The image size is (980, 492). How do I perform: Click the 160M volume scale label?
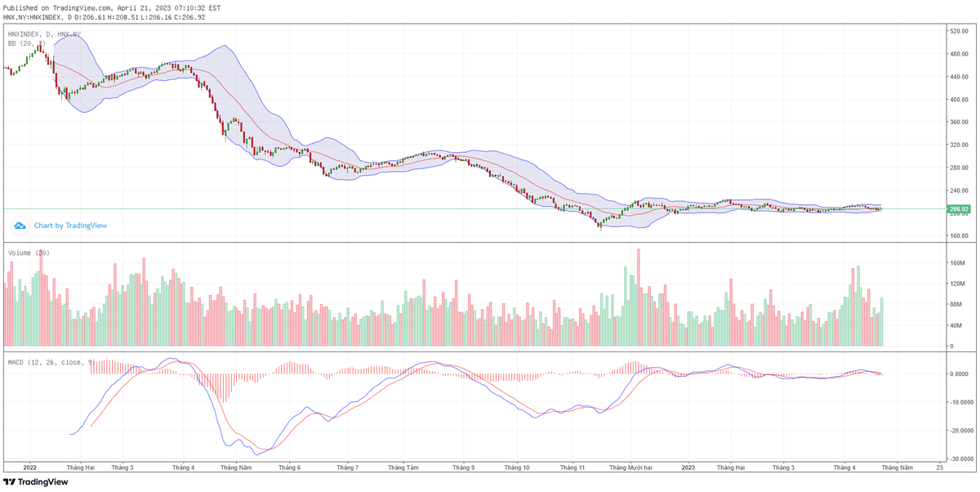pos(957,263)
